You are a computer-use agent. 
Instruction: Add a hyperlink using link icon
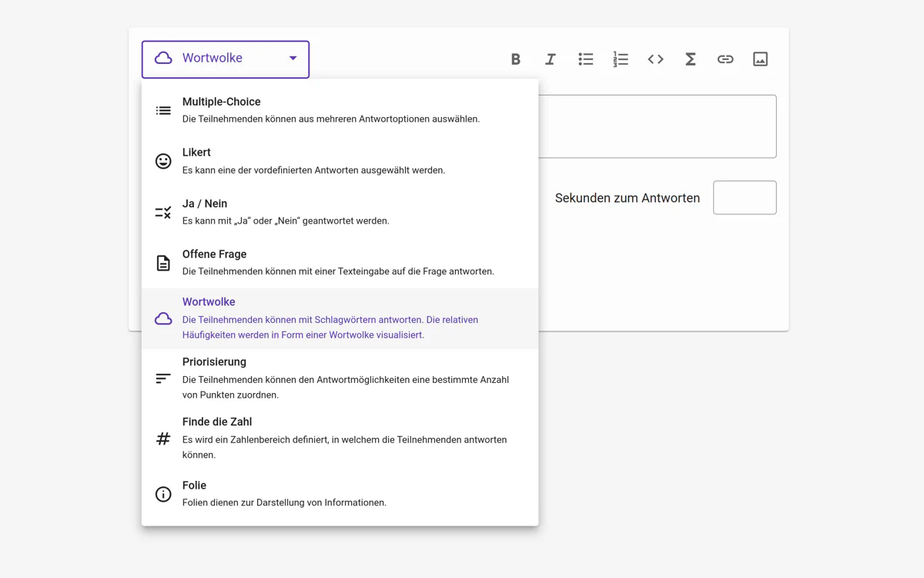tap(725, 59)
